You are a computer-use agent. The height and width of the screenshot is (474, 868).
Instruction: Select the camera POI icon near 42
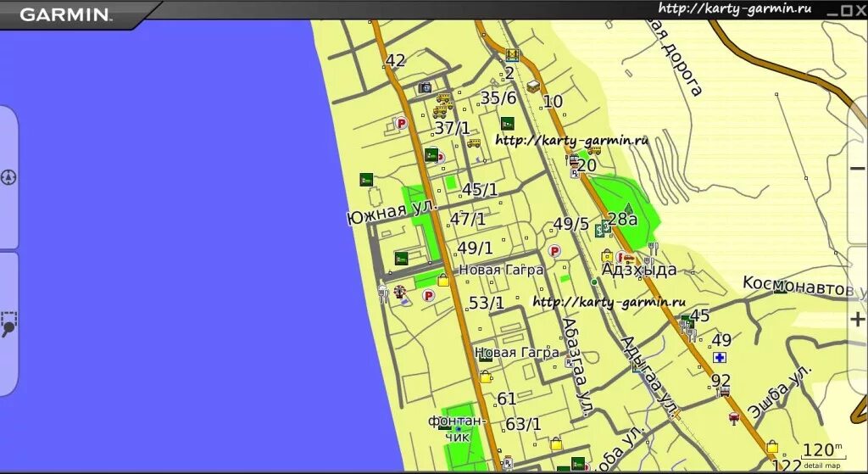425,87
